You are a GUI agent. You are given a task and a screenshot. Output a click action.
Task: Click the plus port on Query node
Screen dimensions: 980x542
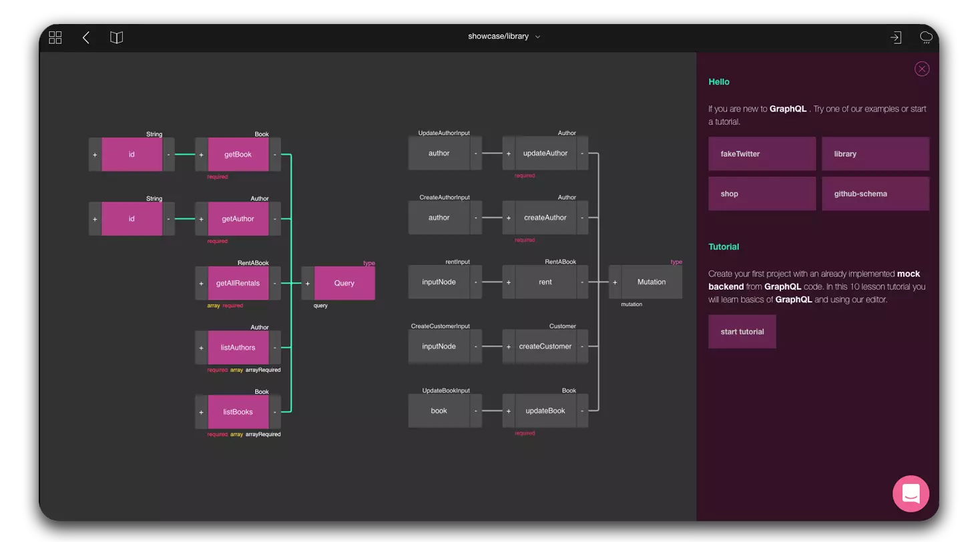(308, 283)
